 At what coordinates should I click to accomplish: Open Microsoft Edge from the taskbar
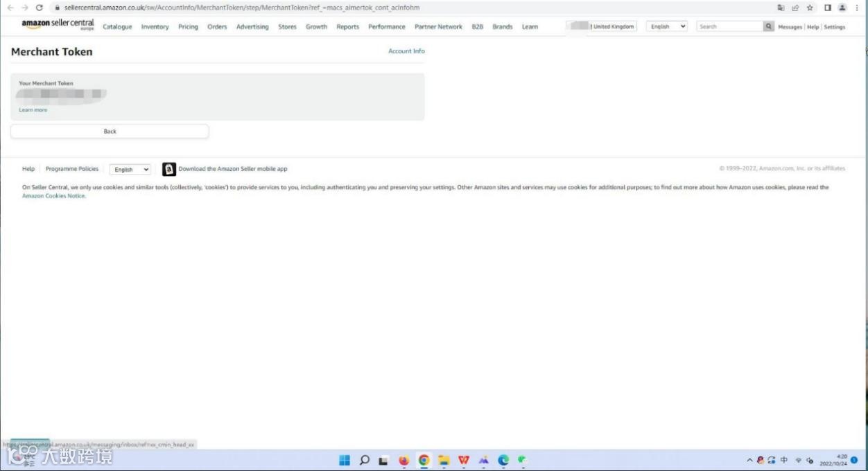click(503, 461)
